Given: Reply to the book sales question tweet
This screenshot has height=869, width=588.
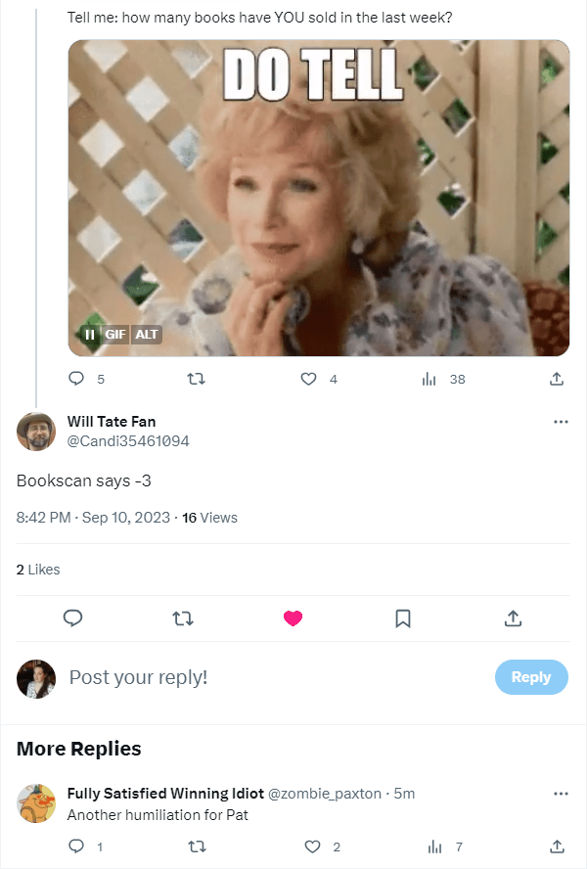Looking at the screenshot, I should click(x=77, y=379).
